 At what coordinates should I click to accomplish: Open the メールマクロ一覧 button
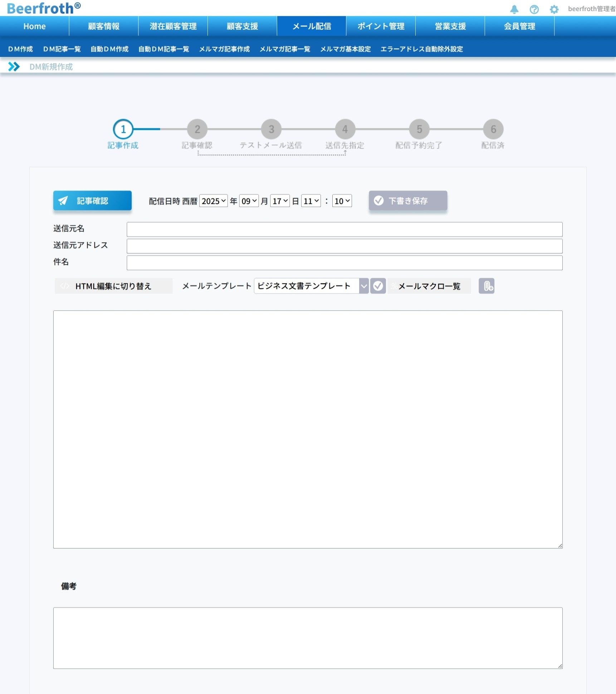(x=429, y=286)
